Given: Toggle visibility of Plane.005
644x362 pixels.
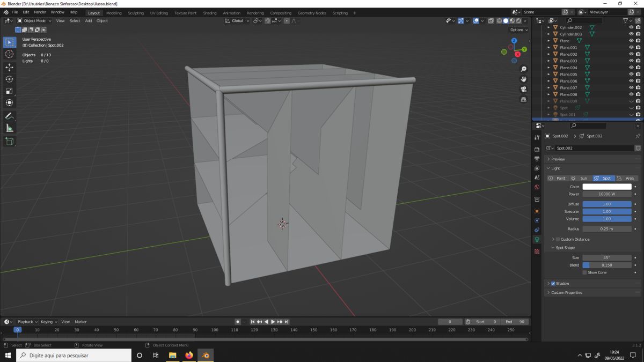Looking at the screenshot, I should click(x=631, y=74).
